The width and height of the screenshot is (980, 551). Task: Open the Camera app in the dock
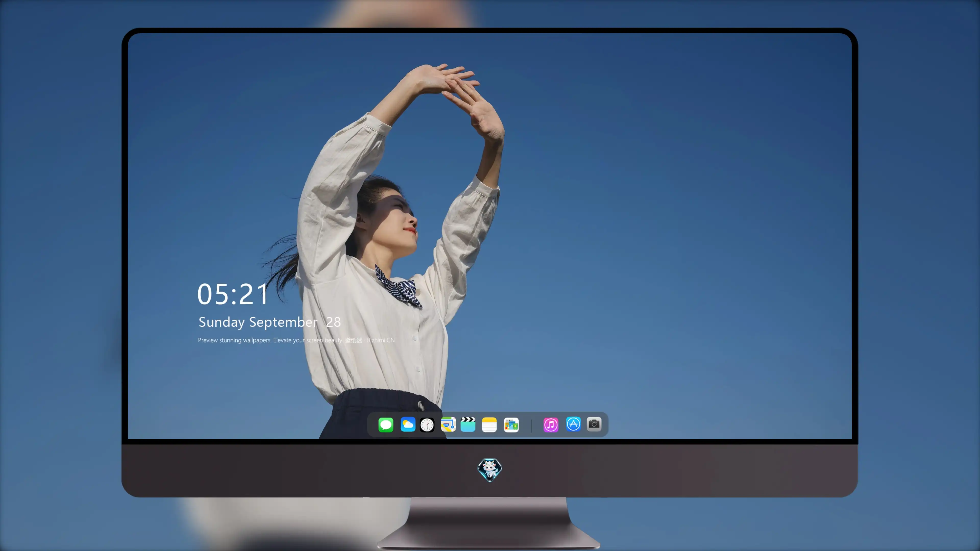pos(594,424)
